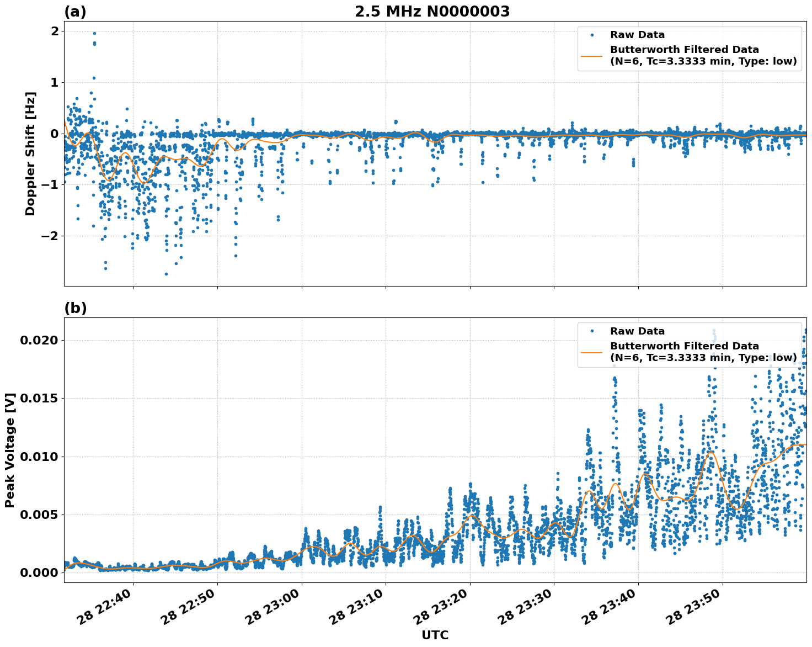Screen dimensions: 812x647
Task: Click the orange line sample in panel (b) legend
Action: click(593, 353)
